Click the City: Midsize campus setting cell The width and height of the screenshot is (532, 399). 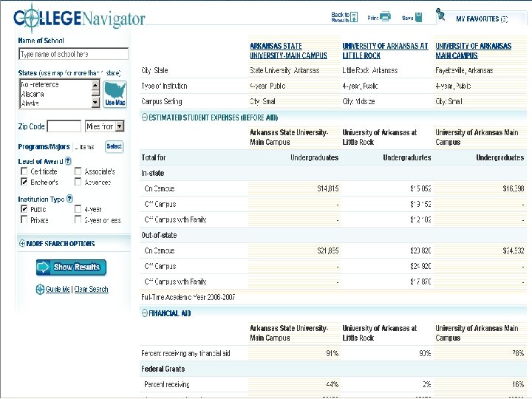click(358, 101)
